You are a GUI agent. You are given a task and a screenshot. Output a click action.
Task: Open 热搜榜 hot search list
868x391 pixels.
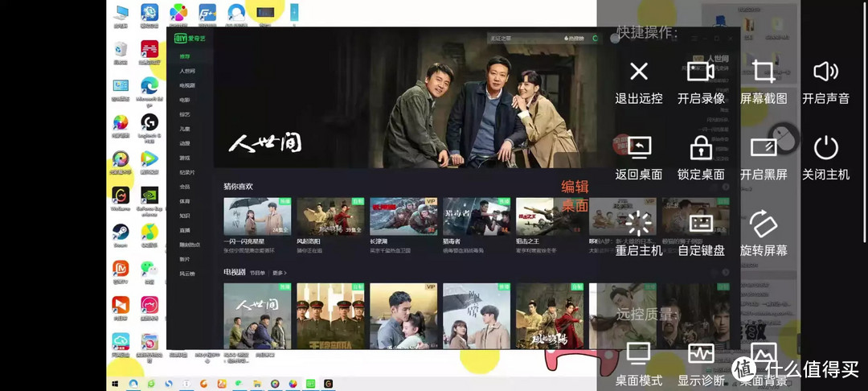(574, 39)
